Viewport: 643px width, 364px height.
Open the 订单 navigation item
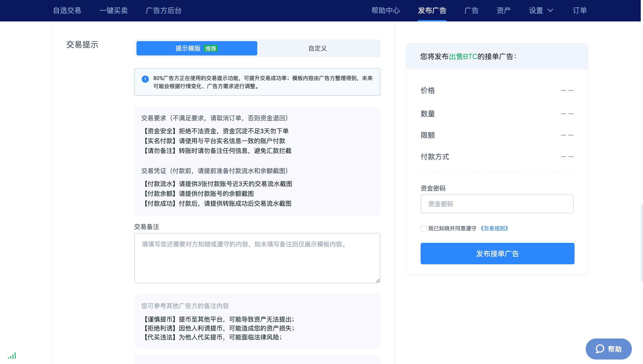579,11
